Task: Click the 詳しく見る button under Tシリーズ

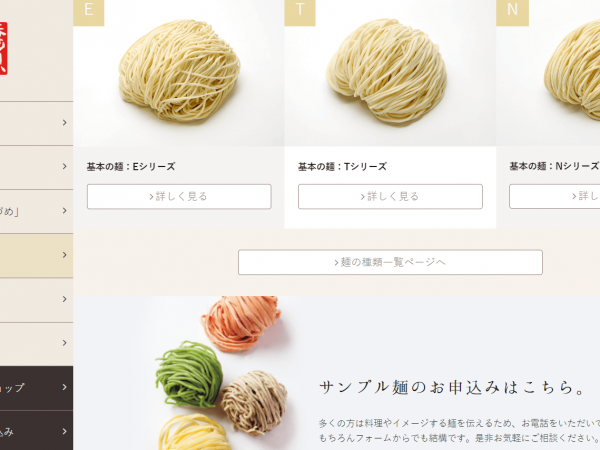Action: point(390,197)
